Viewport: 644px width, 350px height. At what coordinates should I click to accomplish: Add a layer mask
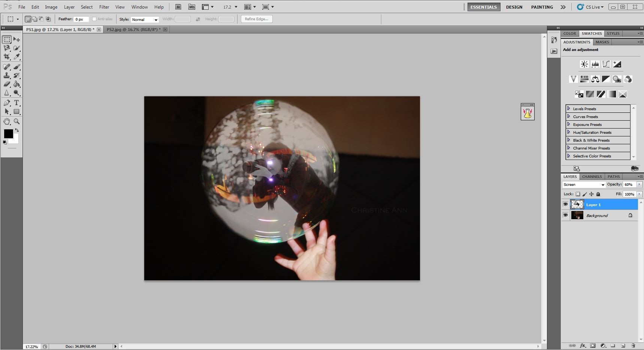click(593, 346)
